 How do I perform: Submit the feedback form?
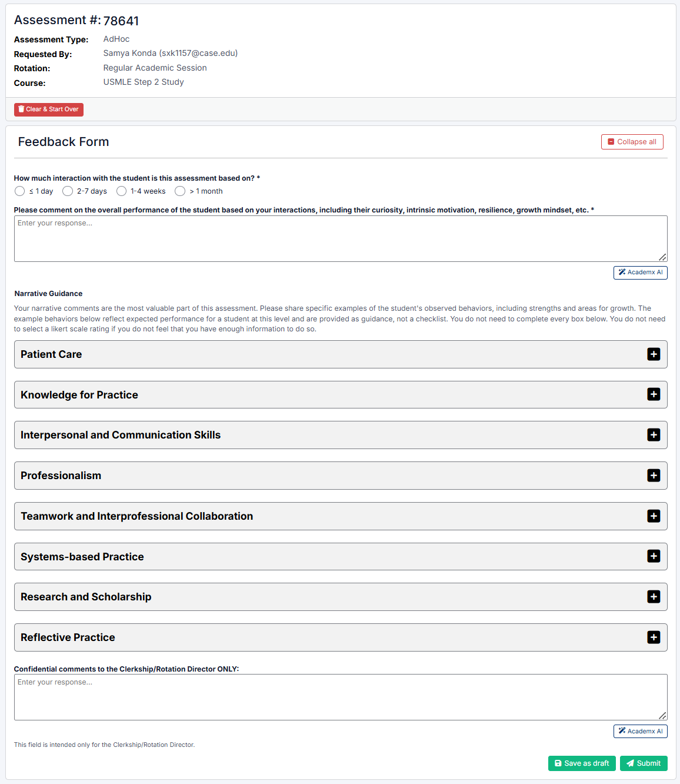coord(644,763)
